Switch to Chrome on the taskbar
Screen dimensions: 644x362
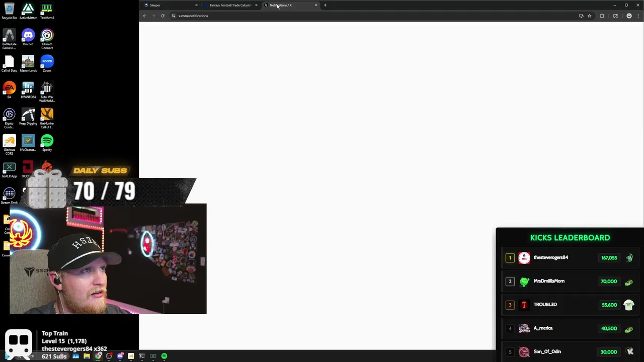click(x=98, y=356)
